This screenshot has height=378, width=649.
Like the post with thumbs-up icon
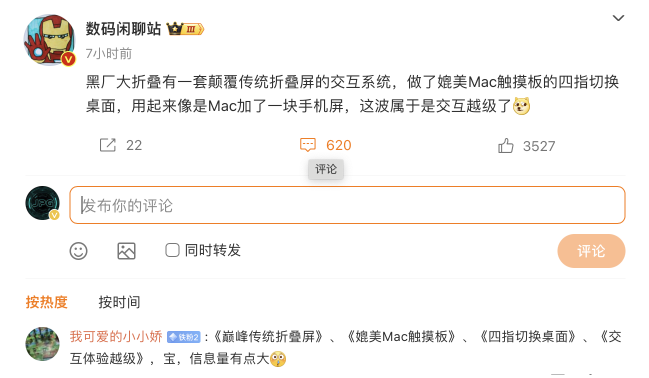pyautogui.click(x=505, y=146)
